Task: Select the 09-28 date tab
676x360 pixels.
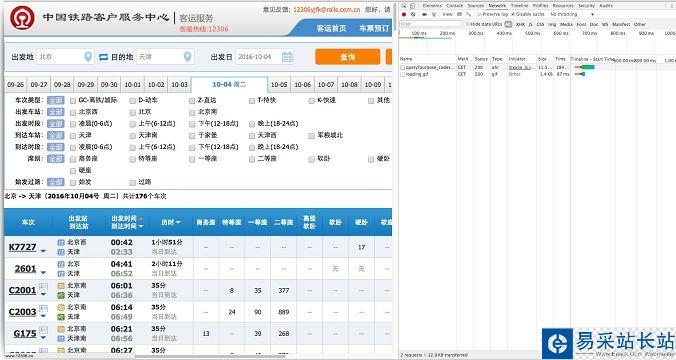Action: [62, 85]
